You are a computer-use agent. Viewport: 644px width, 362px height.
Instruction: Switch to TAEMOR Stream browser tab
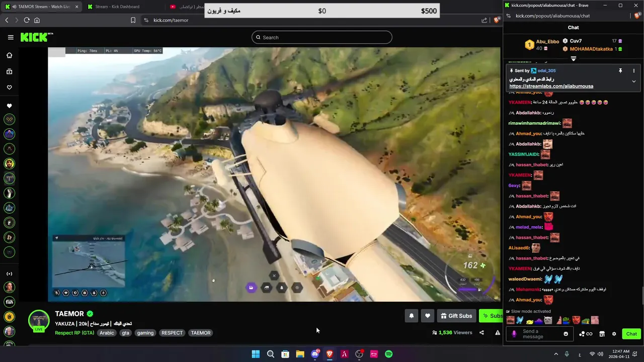pyautogui.click(x=40, y=7)
